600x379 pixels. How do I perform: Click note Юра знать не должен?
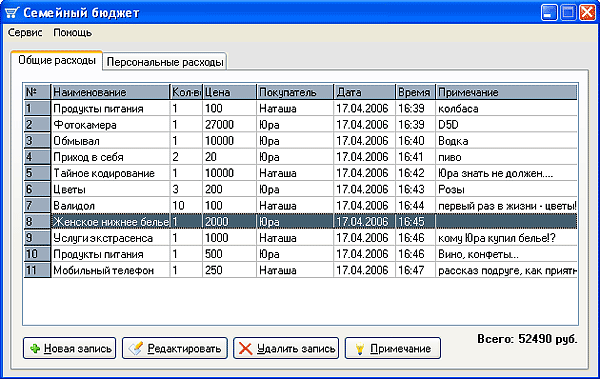click(507, 173)
